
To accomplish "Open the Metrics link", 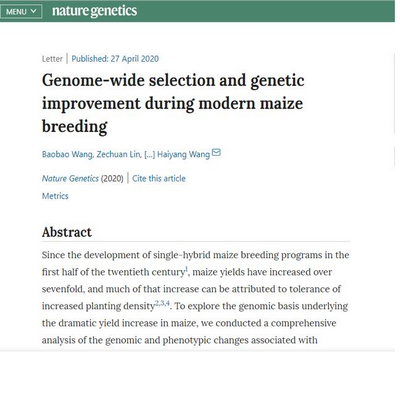I will [55, 196].
